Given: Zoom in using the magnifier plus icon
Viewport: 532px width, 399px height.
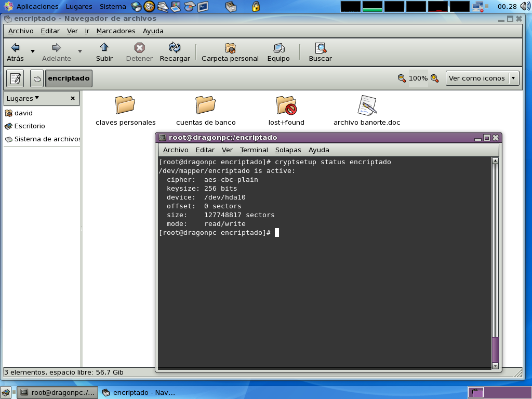Looking at the screenshot, I should (x=434, y=78).
